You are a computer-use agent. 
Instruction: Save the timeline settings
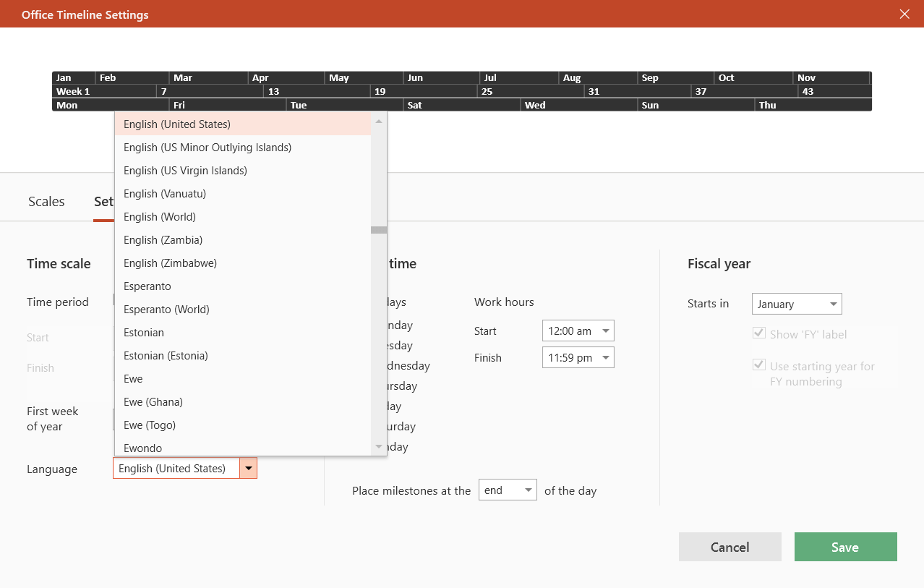[x=846, y=547]
